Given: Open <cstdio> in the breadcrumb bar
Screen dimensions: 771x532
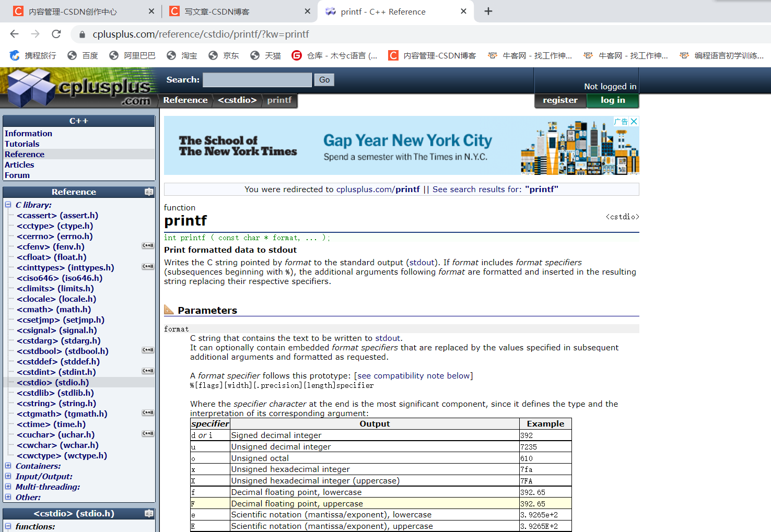Looking at the screenshot, I should point(237,100).
